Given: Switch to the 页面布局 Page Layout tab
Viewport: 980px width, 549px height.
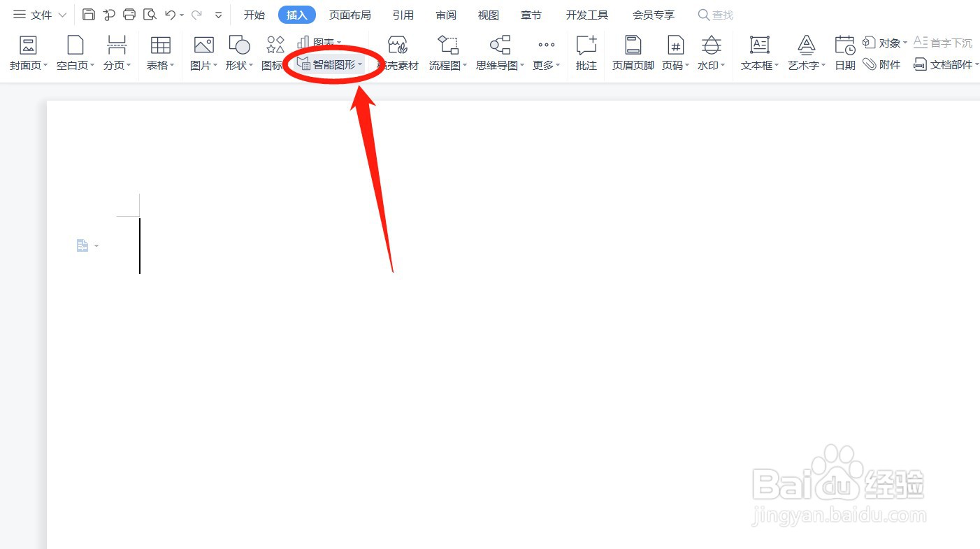Looking at the screenshot, I should click(x=350, y=15).
